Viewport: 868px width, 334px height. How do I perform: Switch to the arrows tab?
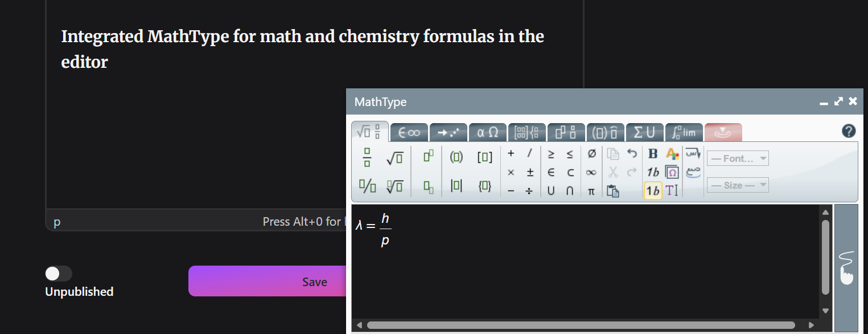tap(449, 132)
